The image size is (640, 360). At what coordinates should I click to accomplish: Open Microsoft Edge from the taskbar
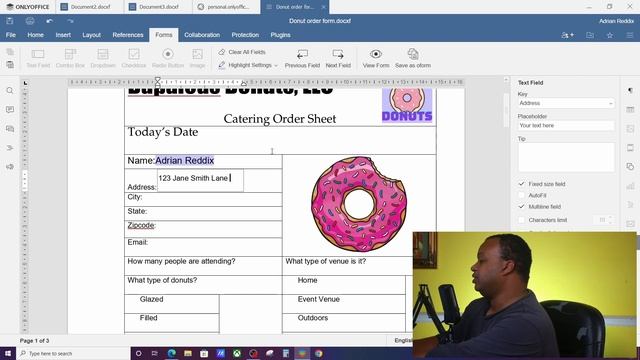171,353
